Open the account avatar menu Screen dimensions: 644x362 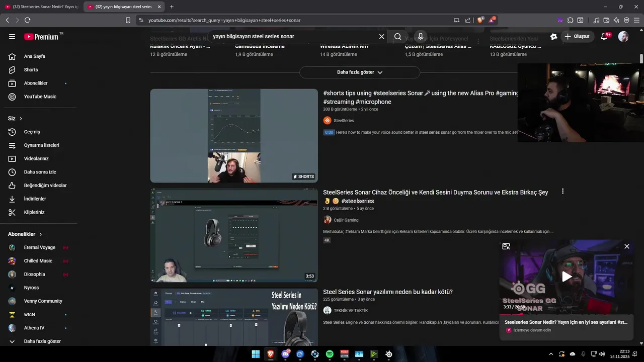[623, 36]
